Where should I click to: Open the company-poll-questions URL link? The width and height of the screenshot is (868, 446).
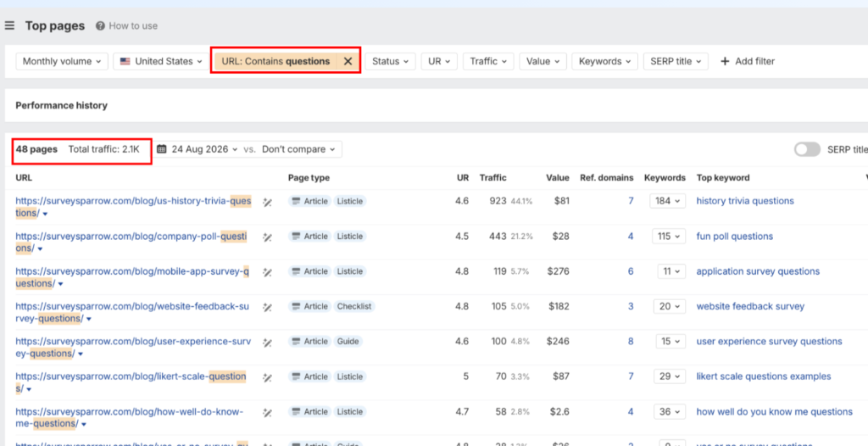pos(131,243)
